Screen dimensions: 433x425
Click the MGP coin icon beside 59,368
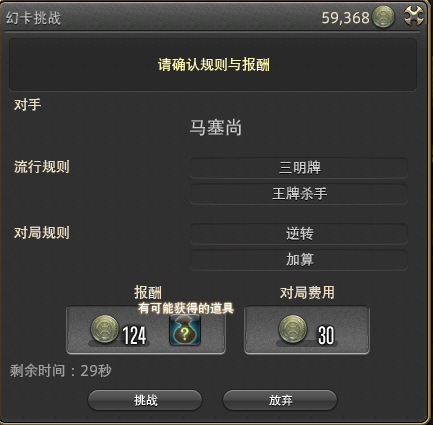383,17
